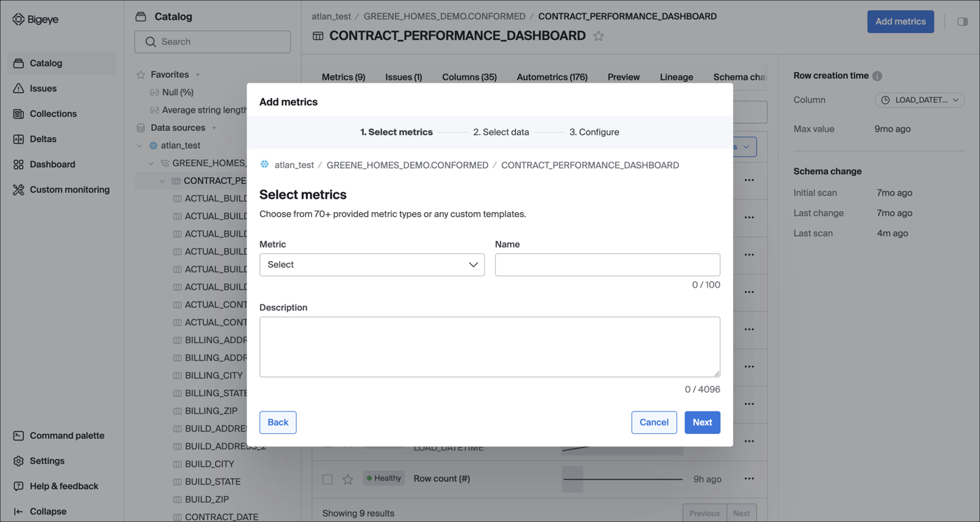Screen dimensions: 980x522
Task: Click the Null (%) favorite metric
Action: coord(178,92)
